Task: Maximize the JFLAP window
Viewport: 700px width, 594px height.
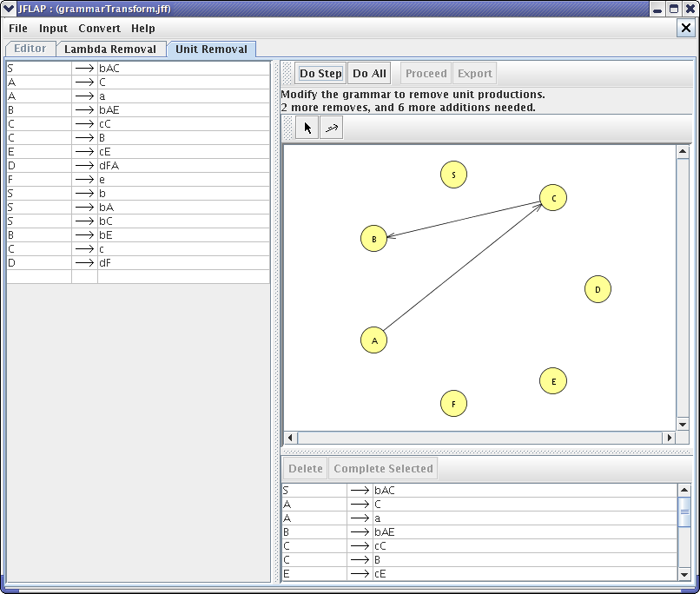Action: coord(674,9)
